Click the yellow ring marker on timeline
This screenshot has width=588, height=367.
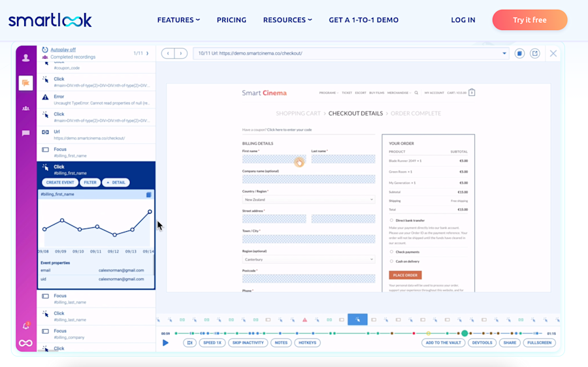(428, 333)
